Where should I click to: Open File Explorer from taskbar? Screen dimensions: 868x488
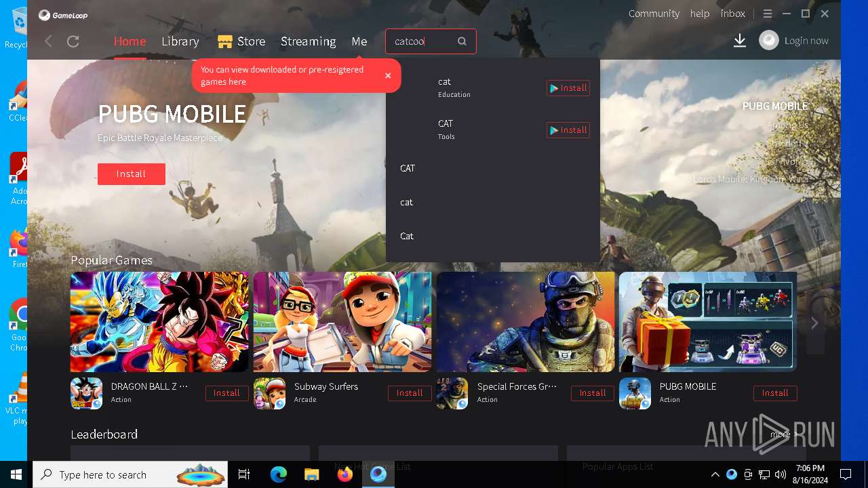311,474
